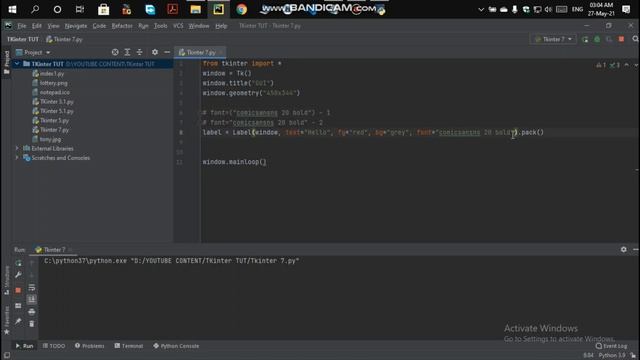Screen dimensions: 640x360
Task: Open the Tkinter 7 run configuration dropdown
Action: point(553,39)
